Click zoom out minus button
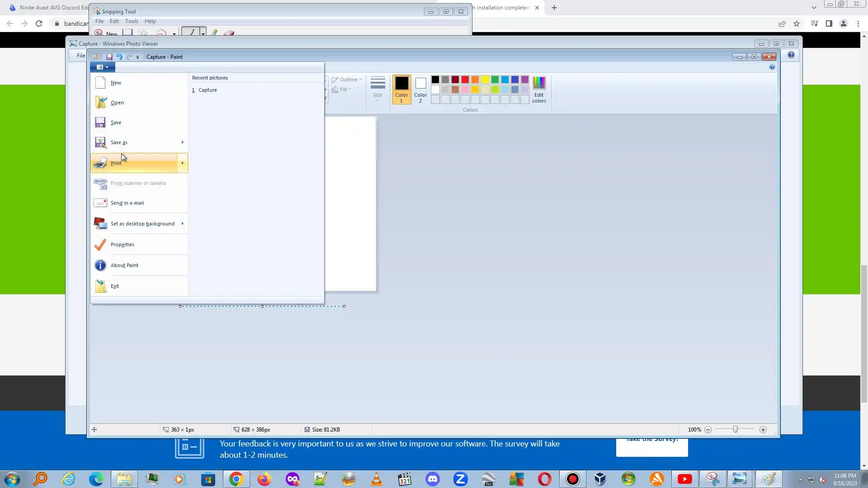 pos(708,430)
